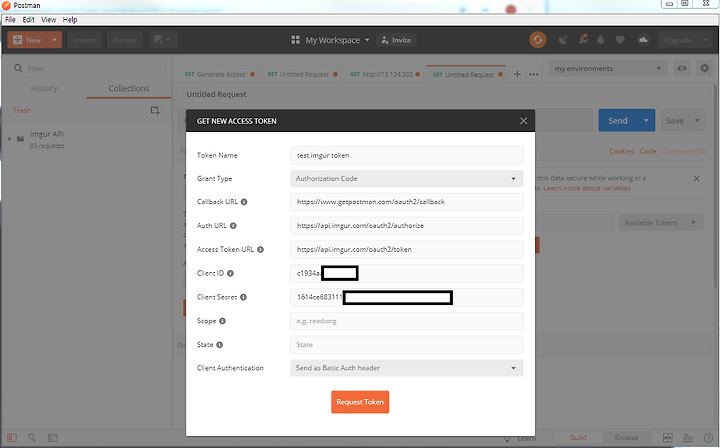
Task: Close the Get New Access Token dialog
Action: pos(523,121)
